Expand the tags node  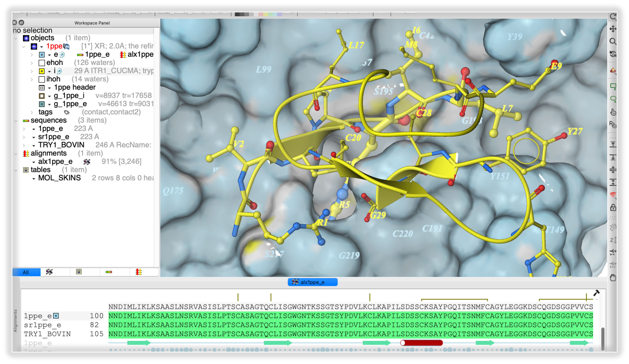(32, 112)
